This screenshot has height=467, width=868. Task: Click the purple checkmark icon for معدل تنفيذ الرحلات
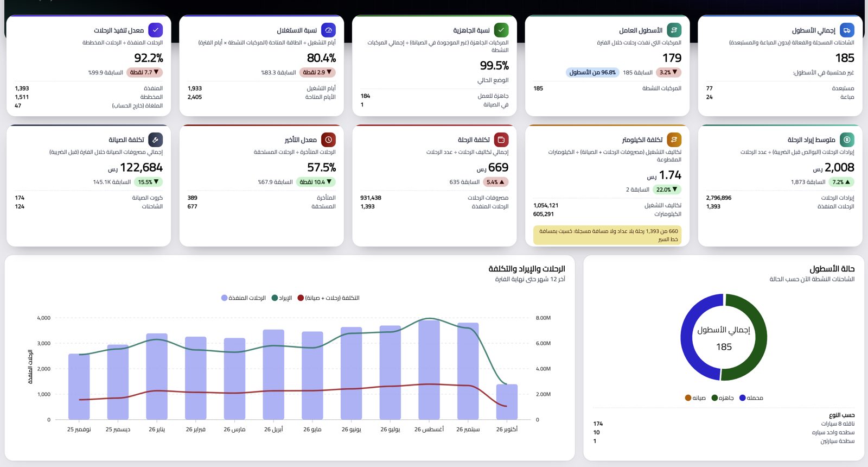pyautogui.click(x=155, y=30)
